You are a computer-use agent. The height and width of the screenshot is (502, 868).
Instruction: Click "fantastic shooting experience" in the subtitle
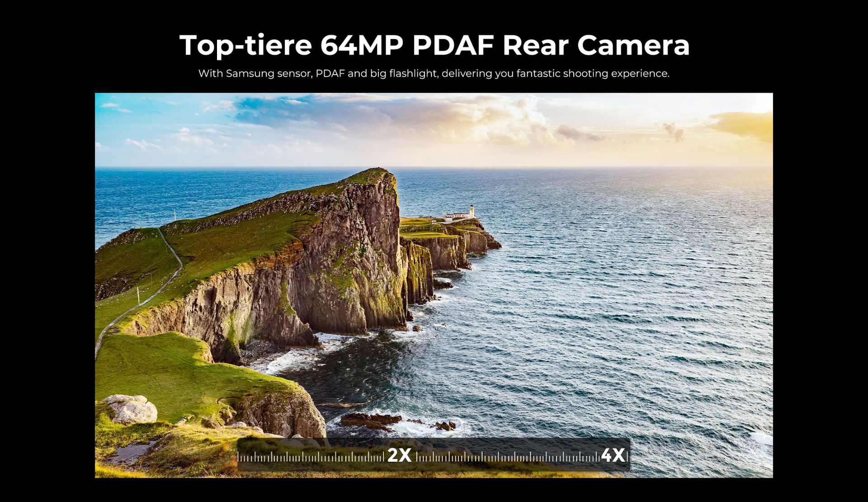coord(593,73)
